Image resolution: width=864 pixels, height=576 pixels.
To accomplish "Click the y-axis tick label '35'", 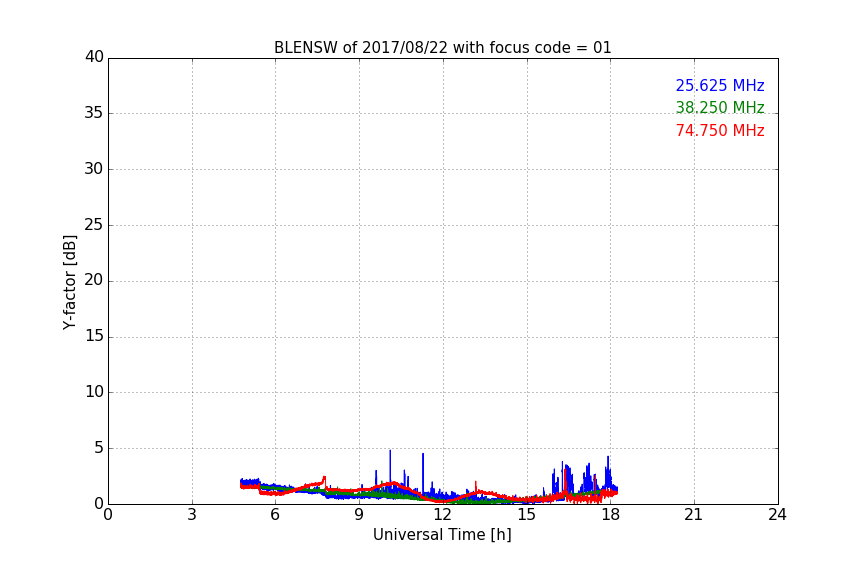I will coord(94,113).
